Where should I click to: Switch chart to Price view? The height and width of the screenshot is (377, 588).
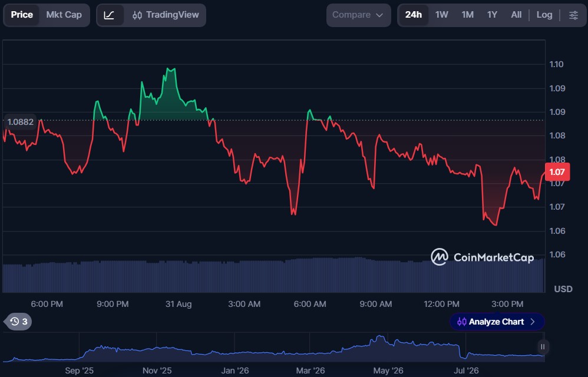point(22,15)
